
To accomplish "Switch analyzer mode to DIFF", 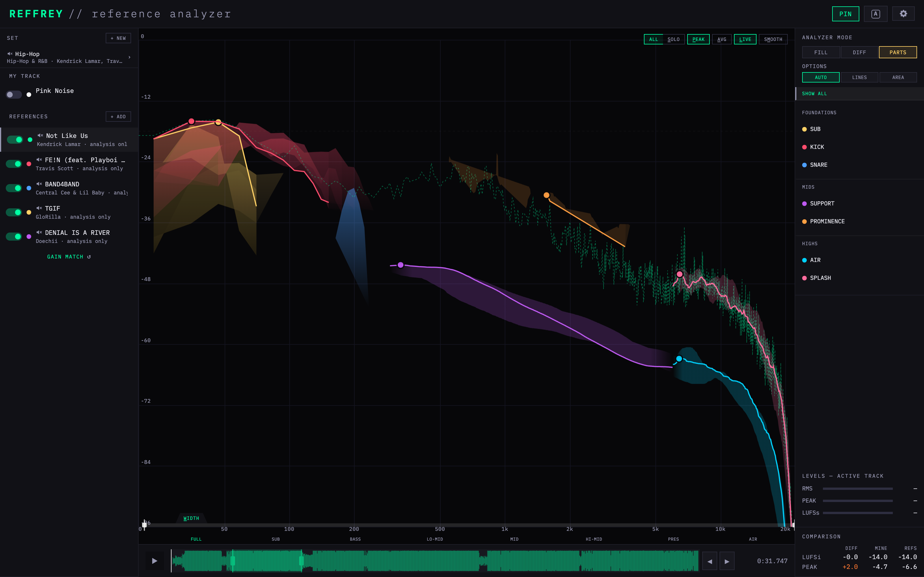I will click(x=859, y=52).
